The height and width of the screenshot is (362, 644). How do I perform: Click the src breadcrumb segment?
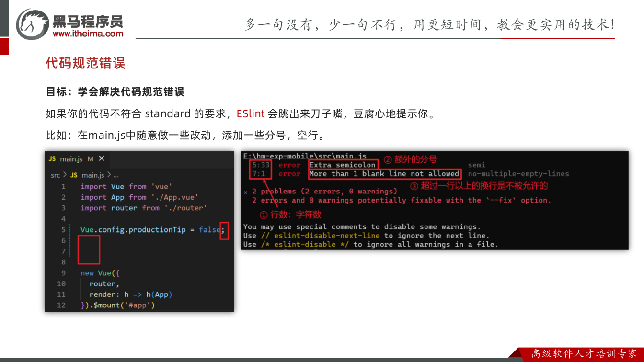tap(55, 175)
